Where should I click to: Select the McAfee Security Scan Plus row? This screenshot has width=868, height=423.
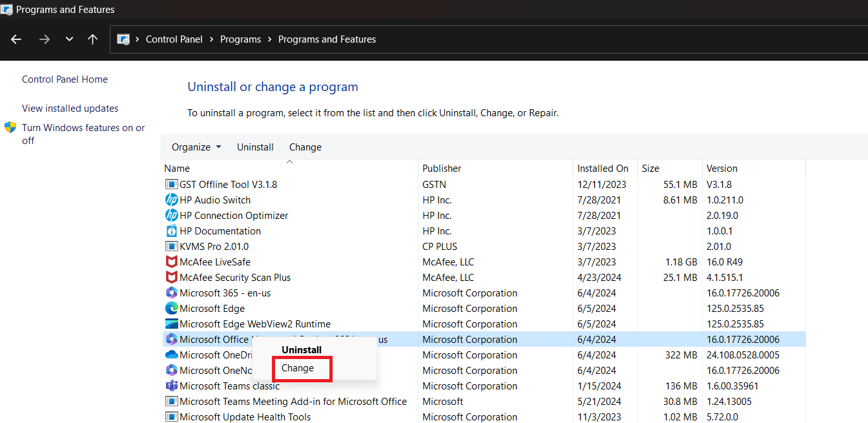[484, 278]
